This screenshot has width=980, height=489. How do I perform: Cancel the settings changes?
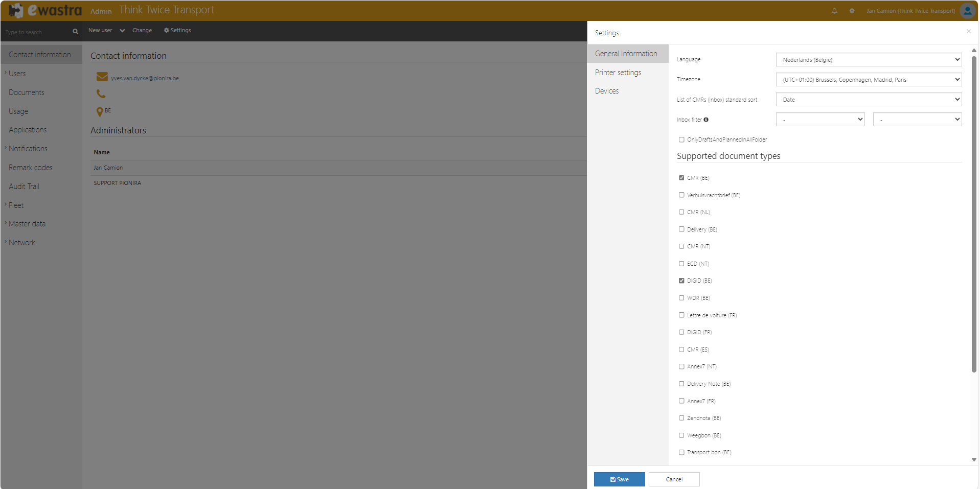[x=674, y=479]
